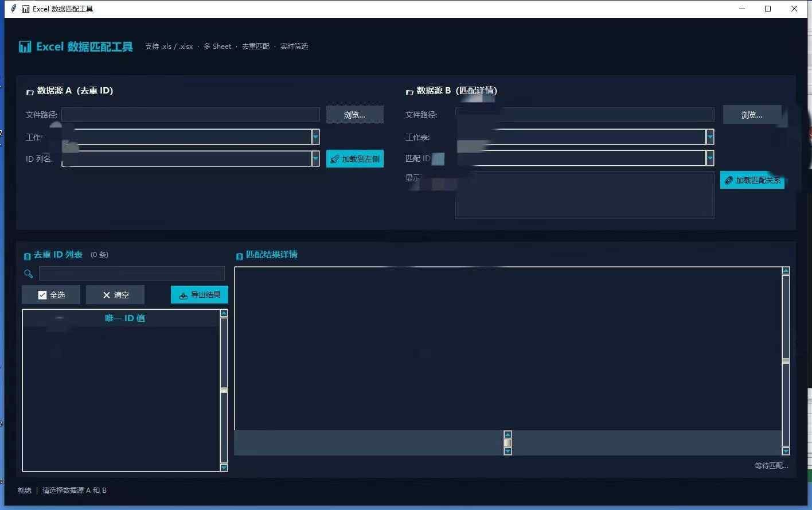The width and height of the screenshot is (812, 510).
Task: Click the folder icon beside 数据源 A
Action: 30,92
